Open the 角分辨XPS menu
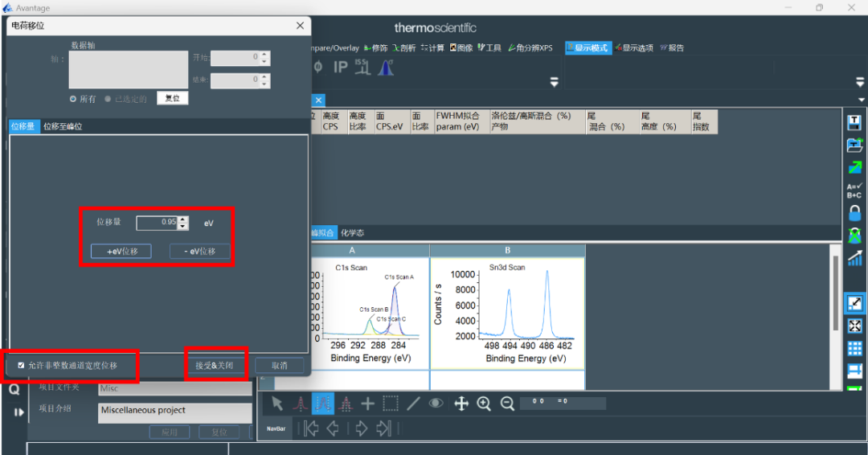 530,48
